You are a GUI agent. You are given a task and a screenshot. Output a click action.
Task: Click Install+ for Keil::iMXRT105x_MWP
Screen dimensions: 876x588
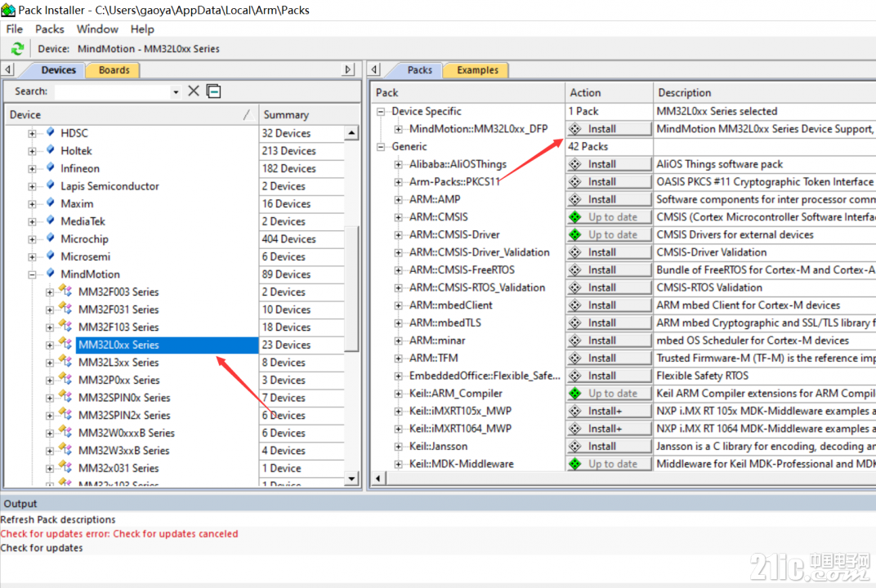pos(609,411)
